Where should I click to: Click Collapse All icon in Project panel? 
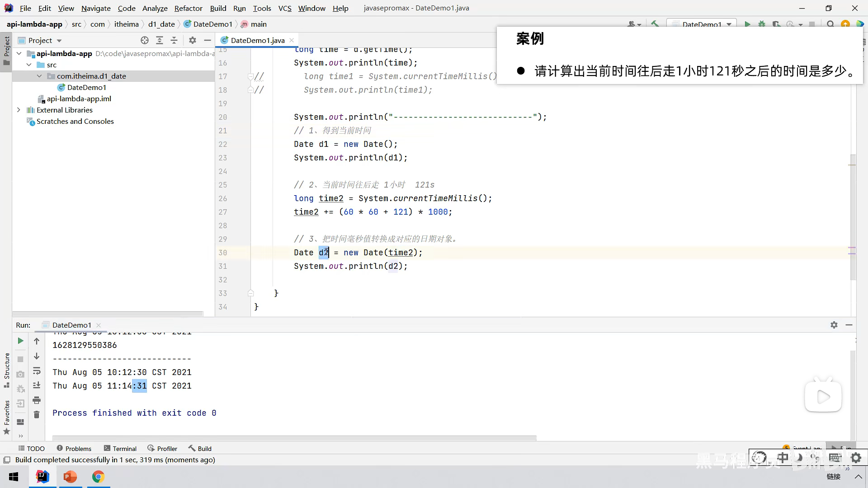174,40
